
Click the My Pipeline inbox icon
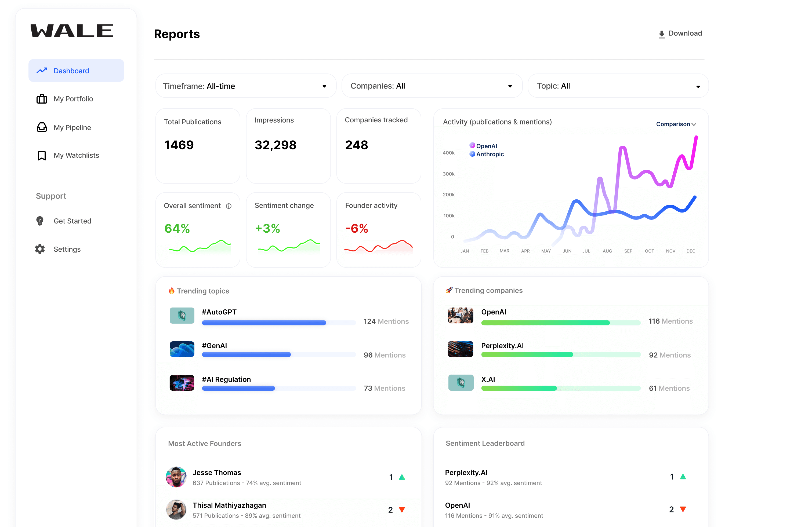[x=42, y=127]
